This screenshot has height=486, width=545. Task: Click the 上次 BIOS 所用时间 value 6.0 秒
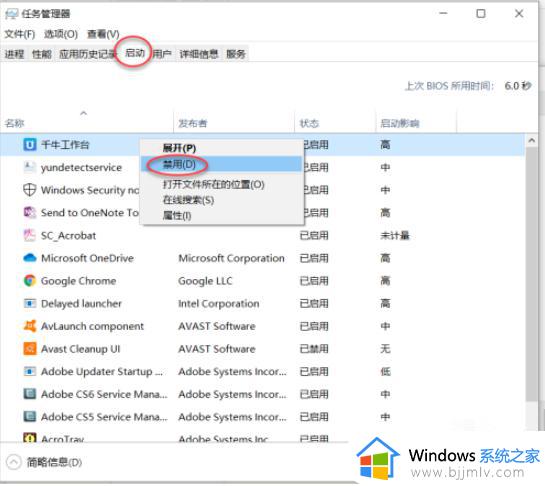click(x=518, y=86)
